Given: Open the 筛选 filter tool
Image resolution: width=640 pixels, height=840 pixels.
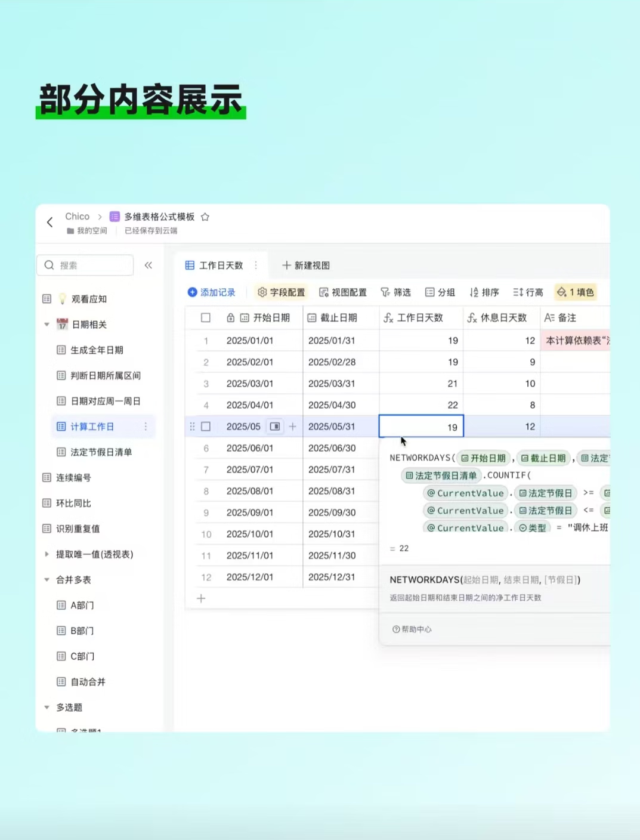Looking at the screenshot, I should click(x=396, y=292).
